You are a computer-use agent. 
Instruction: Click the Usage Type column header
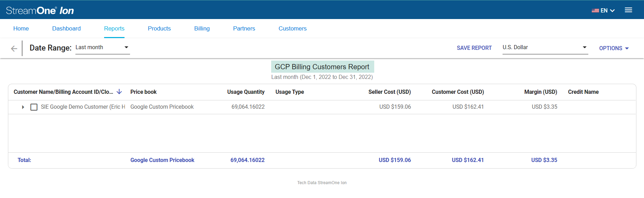pyautogui.click(x=290, y=92)
